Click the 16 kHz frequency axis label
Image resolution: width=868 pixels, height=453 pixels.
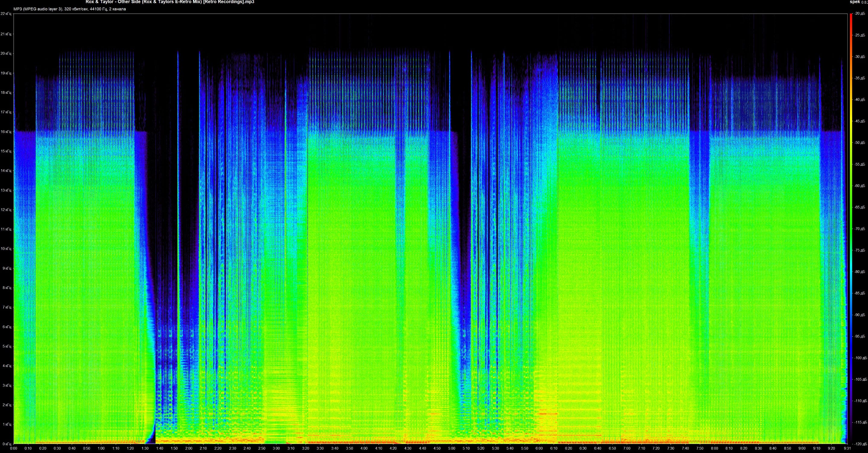click(x=6, y=132)
